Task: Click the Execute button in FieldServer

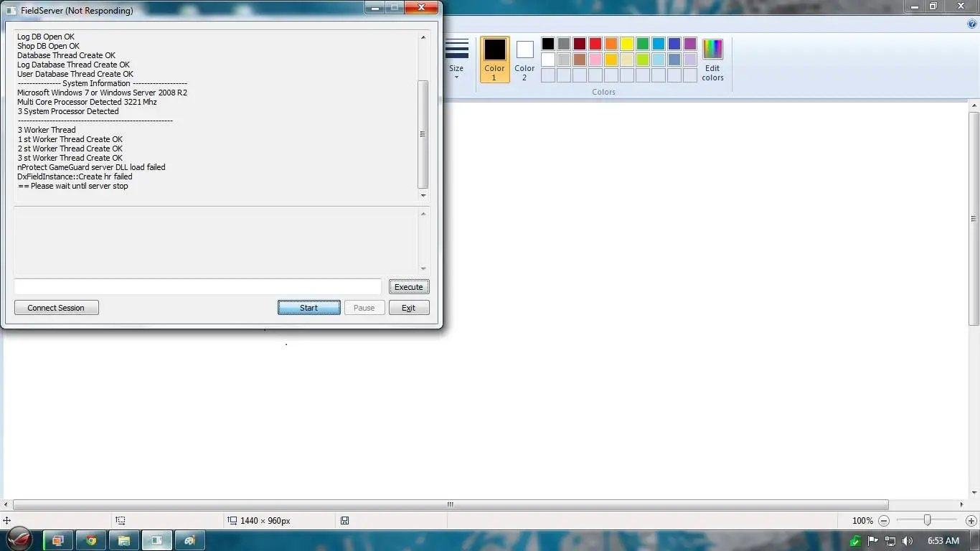Action: tap(409, 286)
